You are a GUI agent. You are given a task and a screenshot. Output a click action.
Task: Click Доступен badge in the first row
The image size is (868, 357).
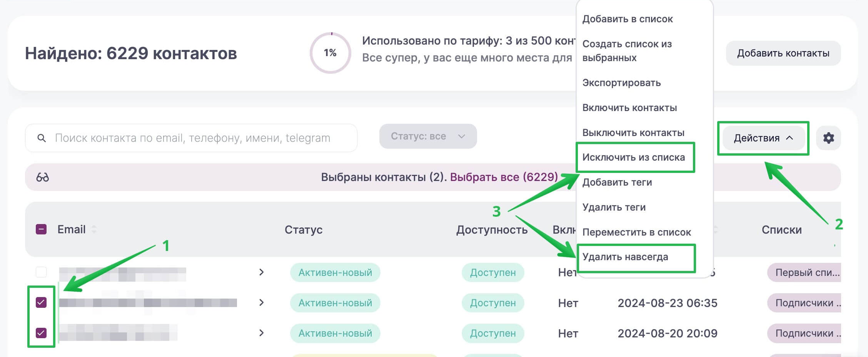pos(493,272)
